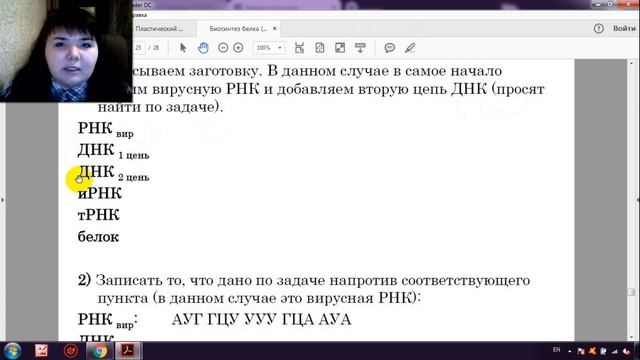Zoom in with the plus button

pos(238,48)
